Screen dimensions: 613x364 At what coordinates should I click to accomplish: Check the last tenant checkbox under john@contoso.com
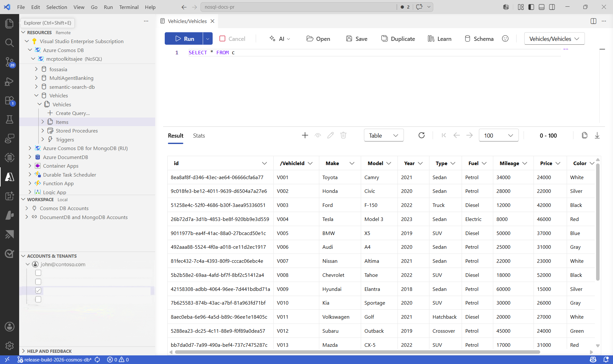[x=38, y=299]
